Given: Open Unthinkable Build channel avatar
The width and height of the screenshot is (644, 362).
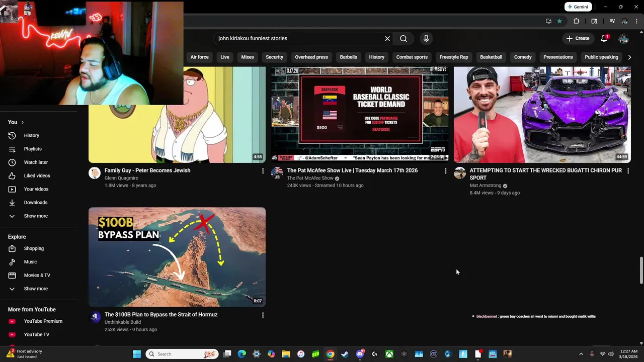Looking at the screenshot, I should pyautogui.click(x=95, y=317).
